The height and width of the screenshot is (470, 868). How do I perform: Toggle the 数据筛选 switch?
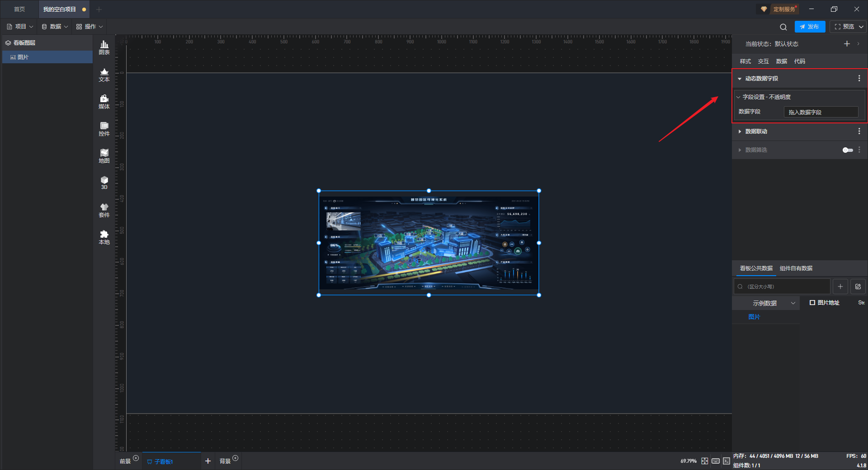click(848, 150)
